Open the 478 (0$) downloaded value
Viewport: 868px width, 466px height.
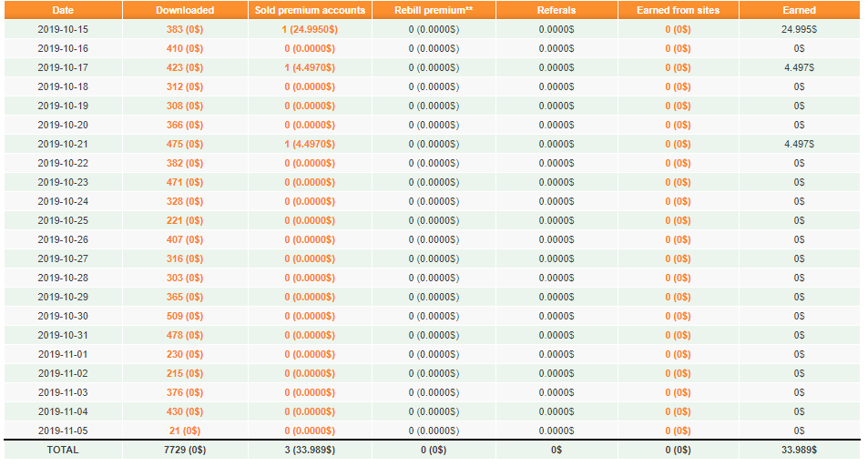pos(185,335)
